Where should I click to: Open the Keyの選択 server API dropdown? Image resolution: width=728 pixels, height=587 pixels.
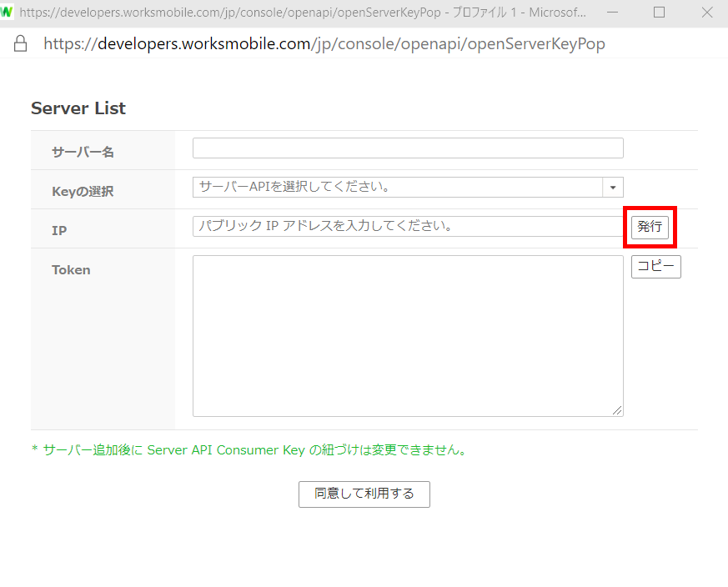point(407,188)
